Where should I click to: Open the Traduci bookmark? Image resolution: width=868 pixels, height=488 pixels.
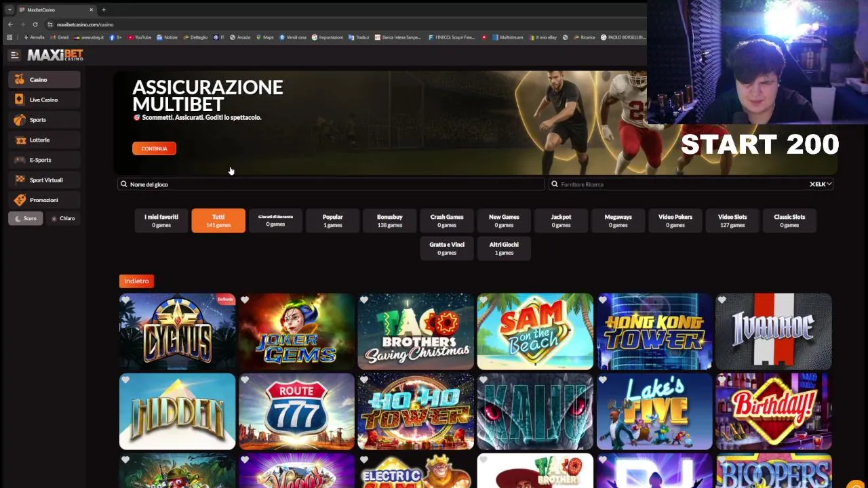click(359, 37)
